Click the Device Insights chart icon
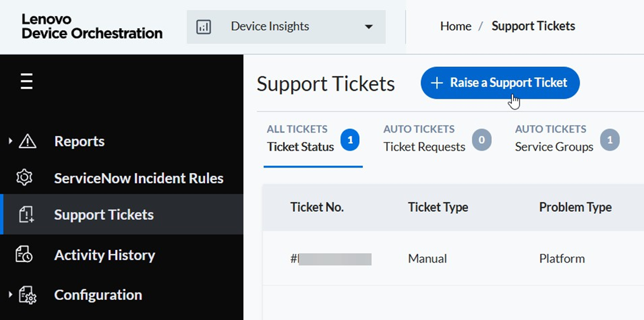The image size is (644, 320). tap(203, 27)
